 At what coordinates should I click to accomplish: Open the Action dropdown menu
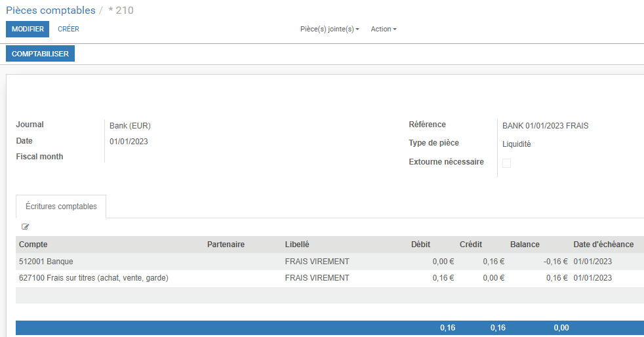click(383, 29)
